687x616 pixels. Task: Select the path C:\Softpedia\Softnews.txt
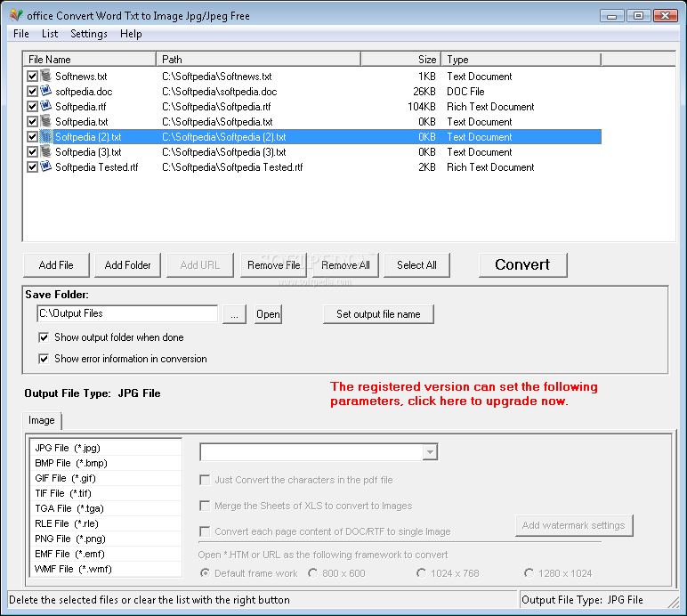click(217, 77)
